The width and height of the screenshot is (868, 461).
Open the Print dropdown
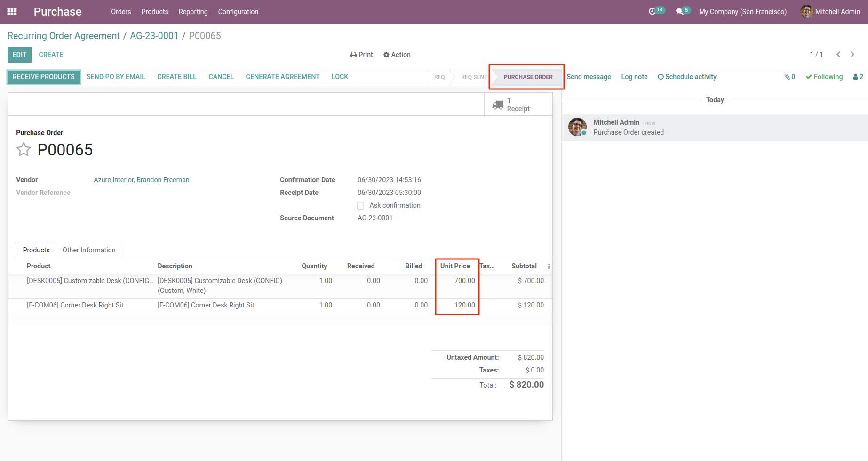click(362, 55)
